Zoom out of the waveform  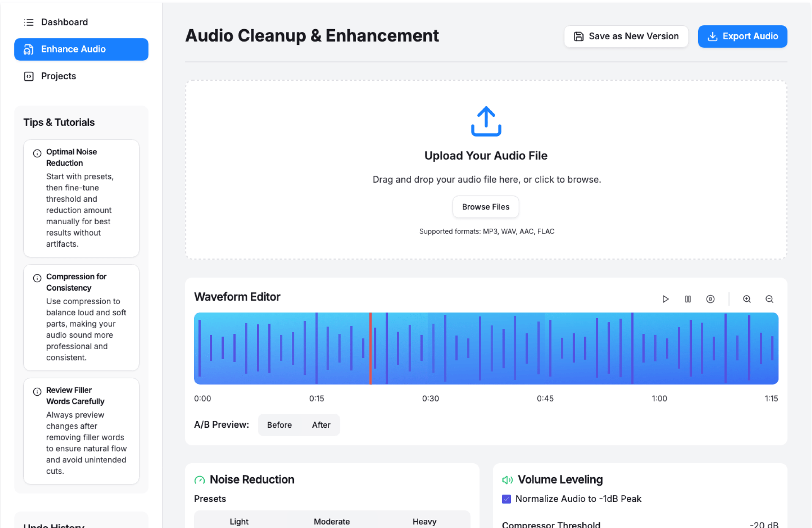coord(769,299)
